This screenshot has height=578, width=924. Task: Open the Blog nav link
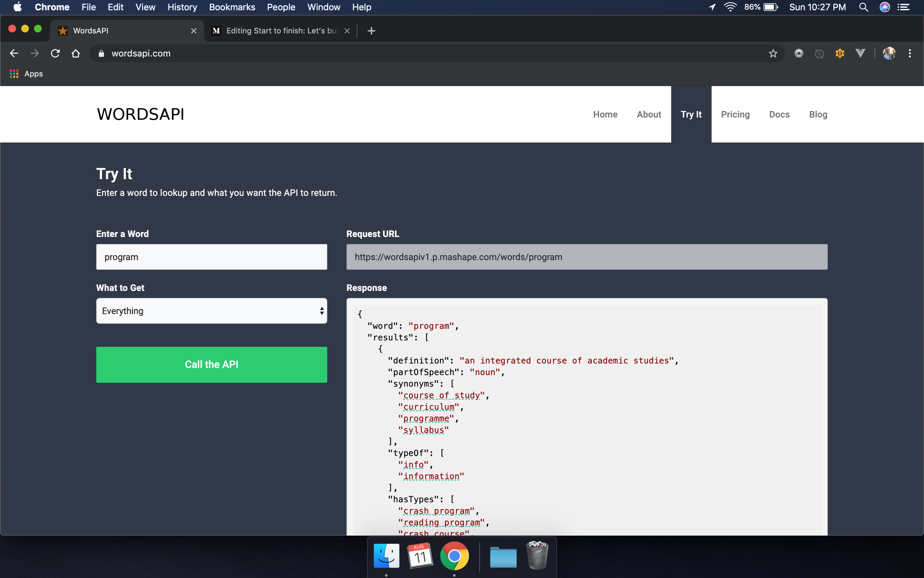click(x=818, y=114)
